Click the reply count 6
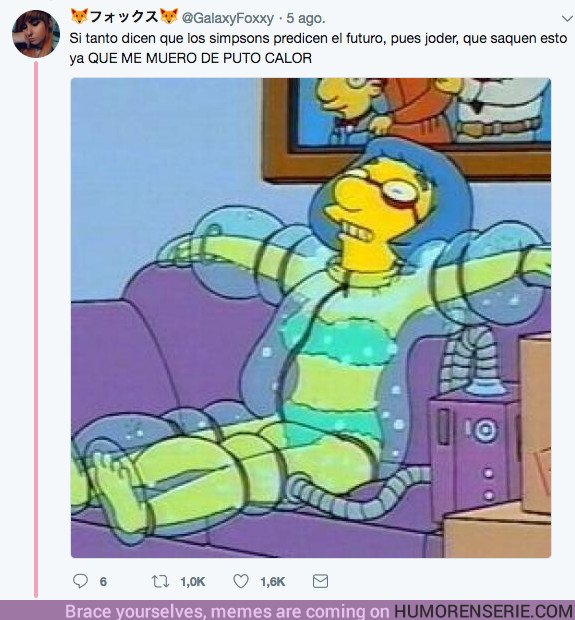 (x=103, y=582)
